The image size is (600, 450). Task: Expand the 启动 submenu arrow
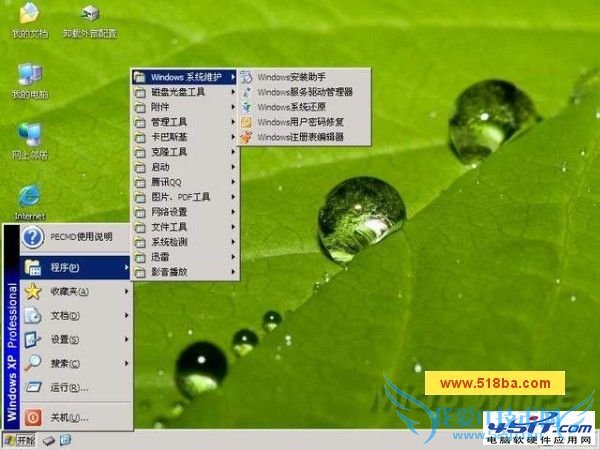(x=233, y=167)
